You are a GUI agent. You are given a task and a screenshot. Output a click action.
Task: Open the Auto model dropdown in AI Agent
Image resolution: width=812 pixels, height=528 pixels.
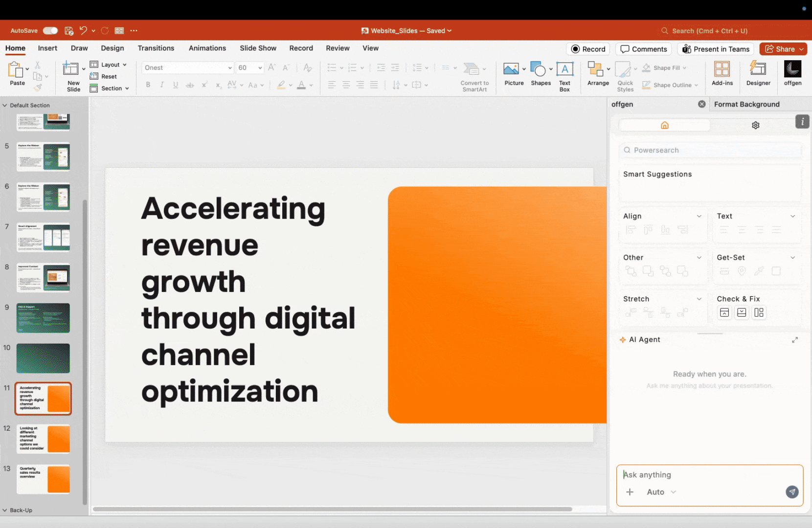coord(661,492)
